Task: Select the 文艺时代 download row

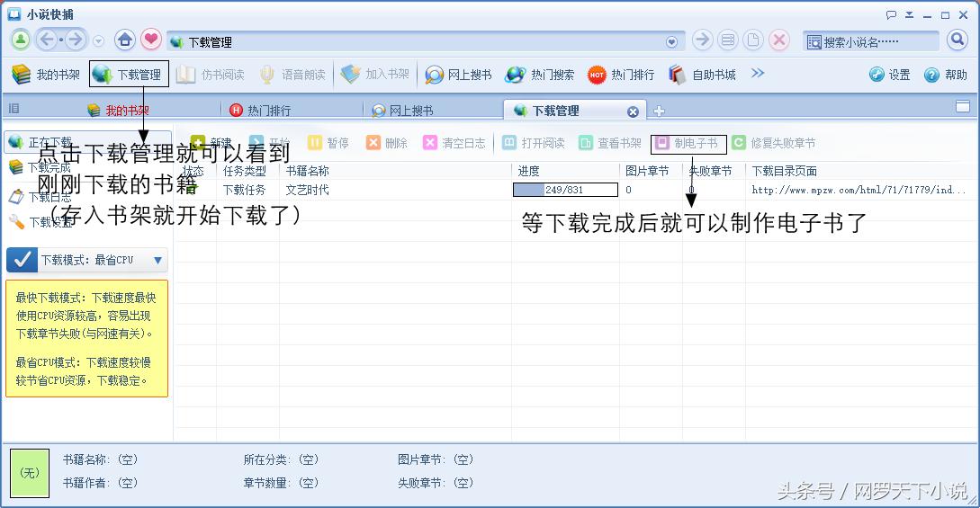Action: coord(575,190)
